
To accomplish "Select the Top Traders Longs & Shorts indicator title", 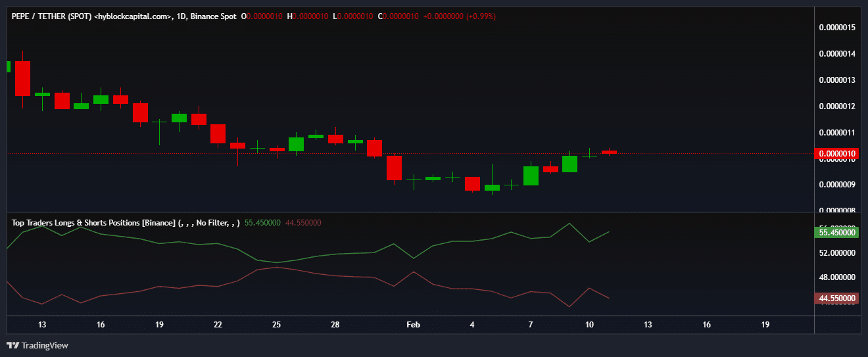I will point(93,223).
